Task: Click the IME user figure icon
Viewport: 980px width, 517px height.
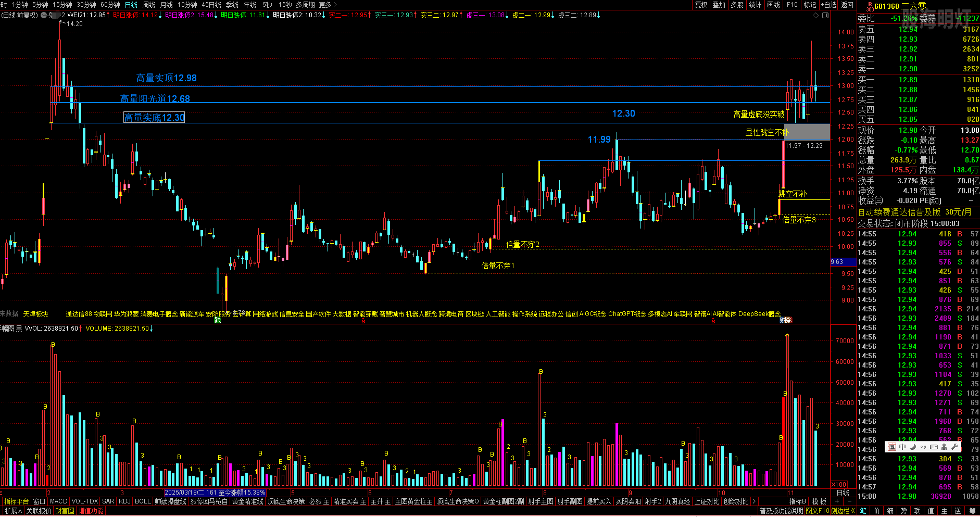Action: (x=944, y=447)
